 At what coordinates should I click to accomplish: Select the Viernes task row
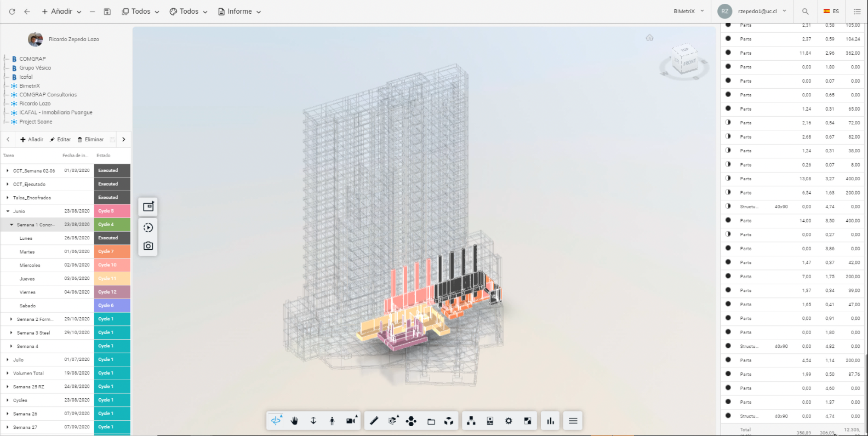(x=65, y=292)
